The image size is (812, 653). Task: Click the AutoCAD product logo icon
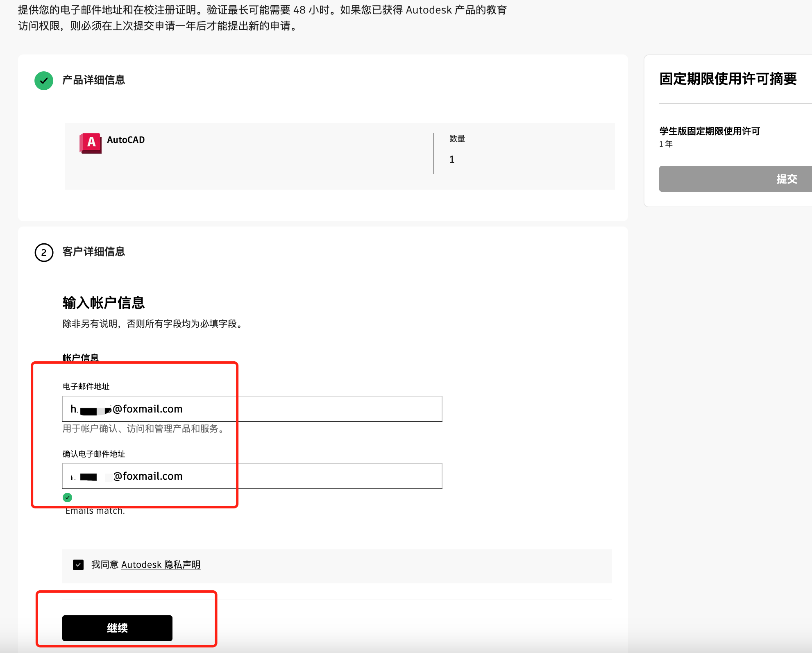(x=91, y=143)
